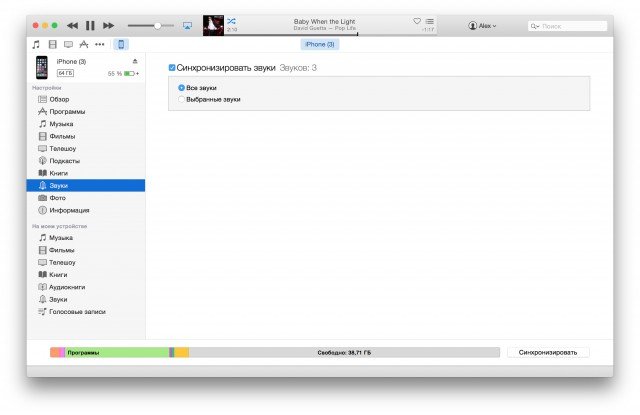Image resolution: width=640 pixels, height=415 pixels.
Task: Select the iPhone device icon in toolbar
Action: 120,45
